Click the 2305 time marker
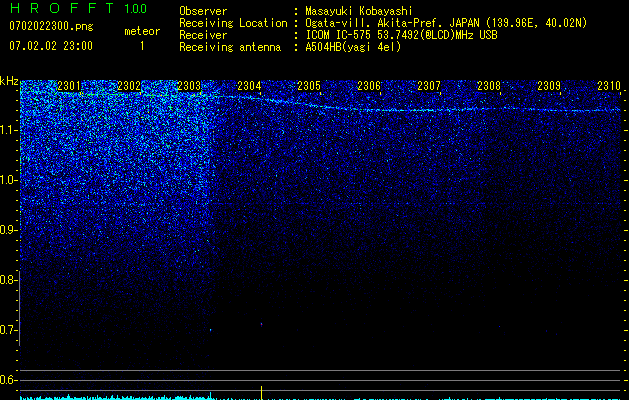 pos(309,86)
